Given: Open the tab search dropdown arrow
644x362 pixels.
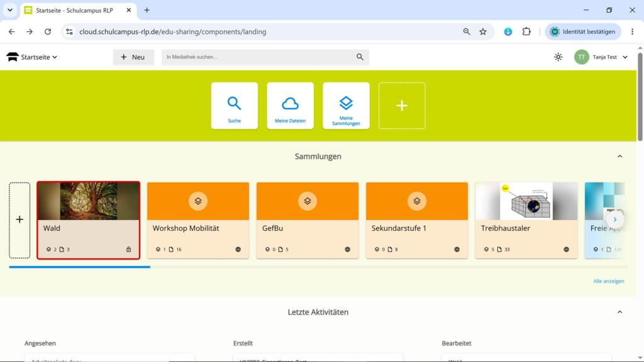Looking at the screenshot, I should [x=10, y=10].
